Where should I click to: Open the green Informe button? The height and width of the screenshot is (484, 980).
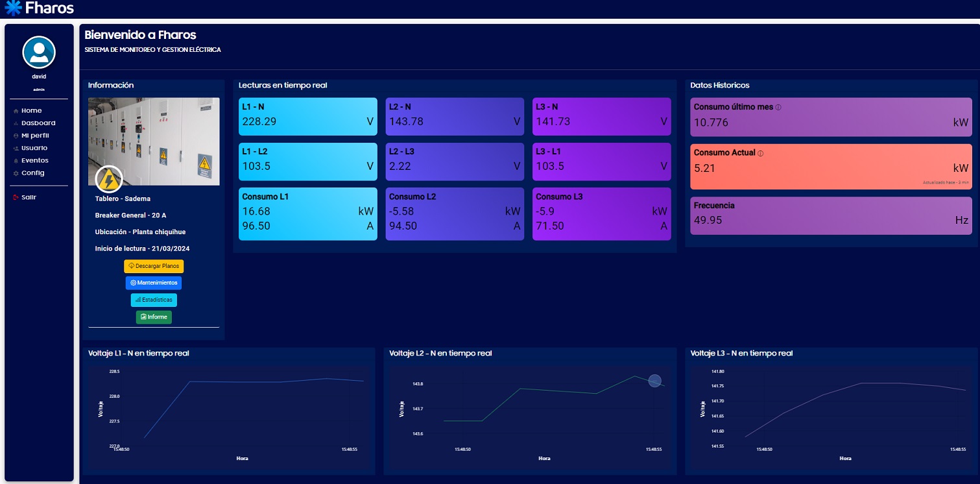coord(154,317)
